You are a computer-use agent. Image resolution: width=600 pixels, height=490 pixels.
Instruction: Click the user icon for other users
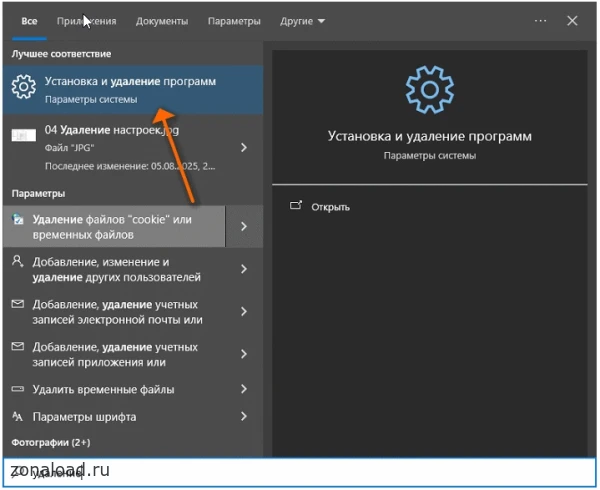pos(18,261)
